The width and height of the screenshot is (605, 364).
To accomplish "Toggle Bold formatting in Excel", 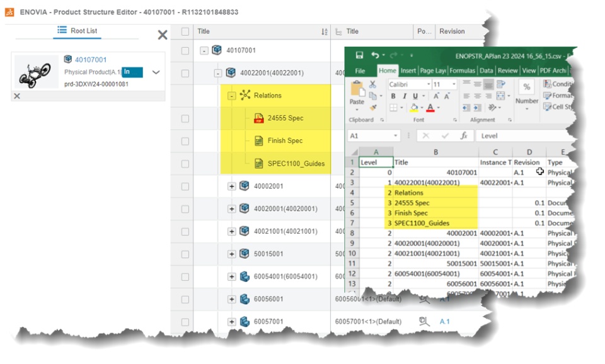I will pyautogui.click(x=393, y=96).
